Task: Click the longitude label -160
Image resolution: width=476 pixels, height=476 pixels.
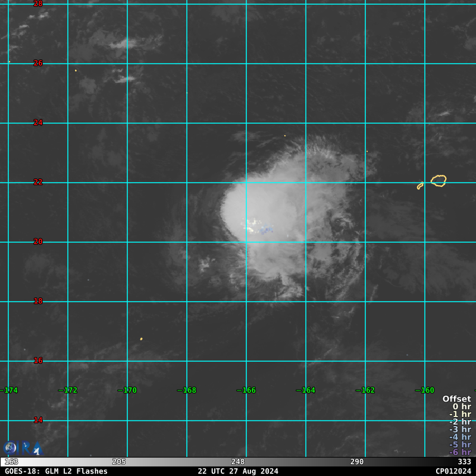Action: (425, 390)
